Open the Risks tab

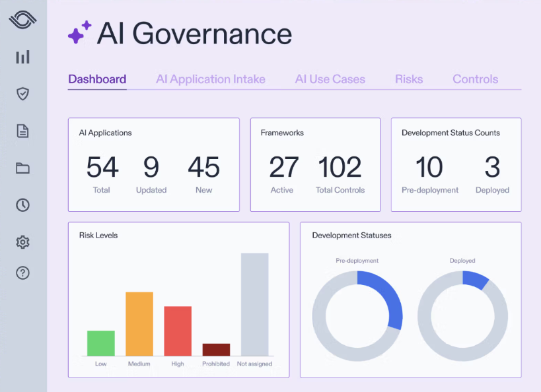[x=409, y=79]
